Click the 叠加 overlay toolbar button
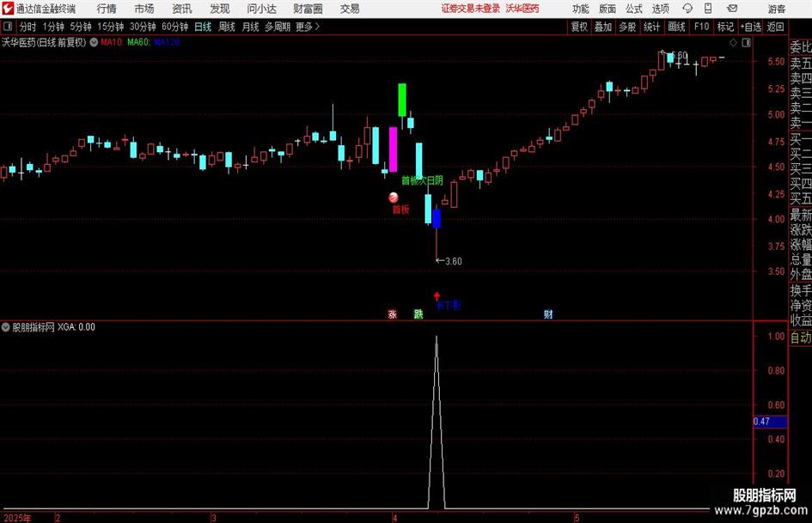The image size is (812, 523). 603,27
